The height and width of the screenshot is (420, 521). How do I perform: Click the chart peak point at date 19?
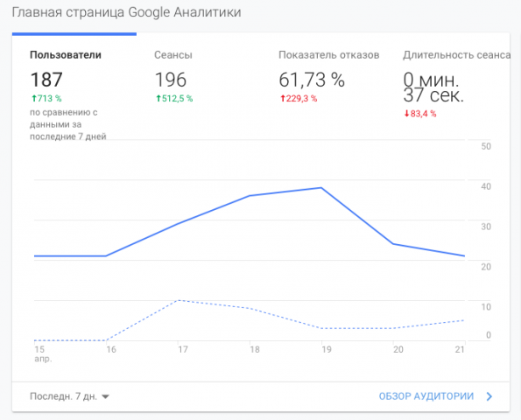(321, 188)
